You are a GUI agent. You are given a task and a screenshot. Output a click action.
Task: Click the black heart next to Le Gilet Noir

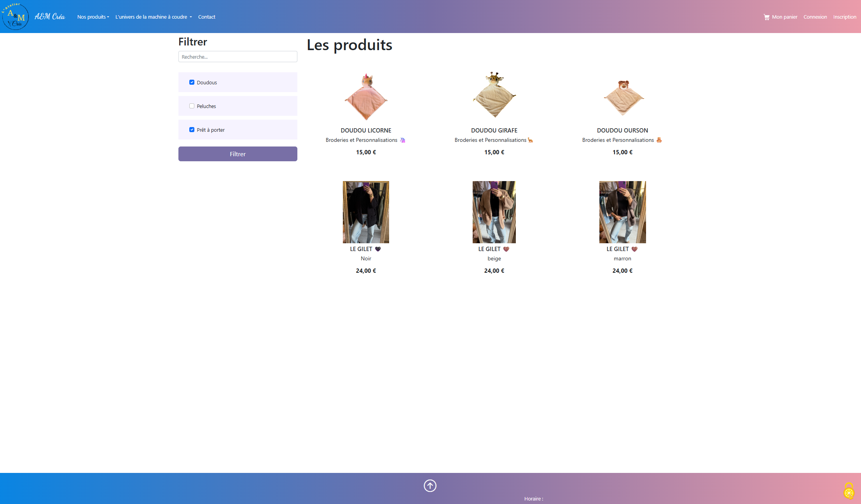[378, 249]
